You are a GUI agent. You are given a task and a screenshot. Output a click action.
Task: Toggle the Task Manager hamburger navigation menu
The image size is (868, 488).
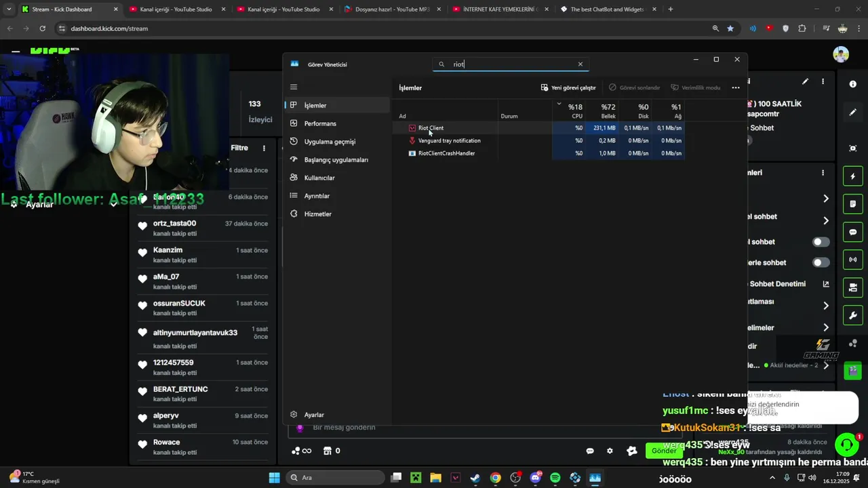(294, 87)
